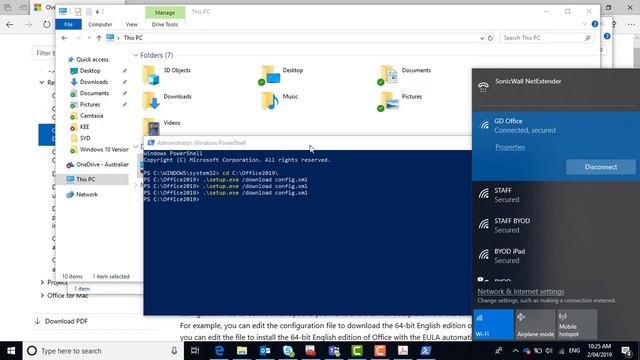Open address bar history dropdown

482,38
